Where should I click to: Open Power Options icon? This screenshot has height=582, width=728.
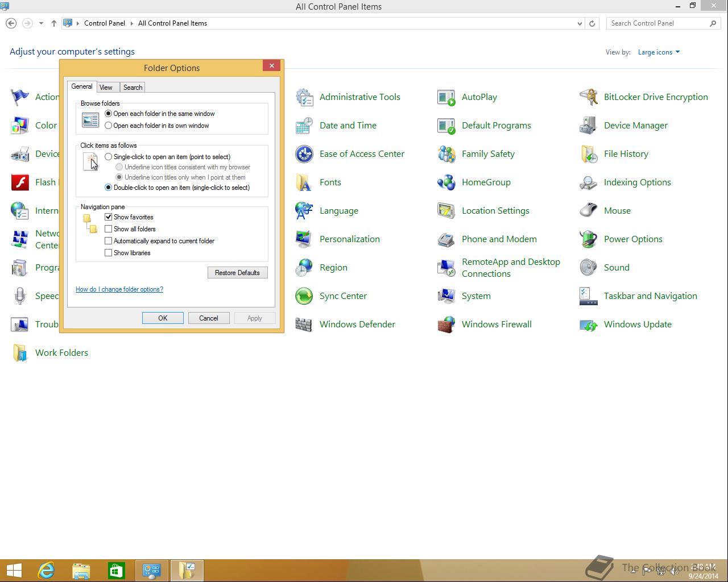pyautogui.click(x=588, y=239)
